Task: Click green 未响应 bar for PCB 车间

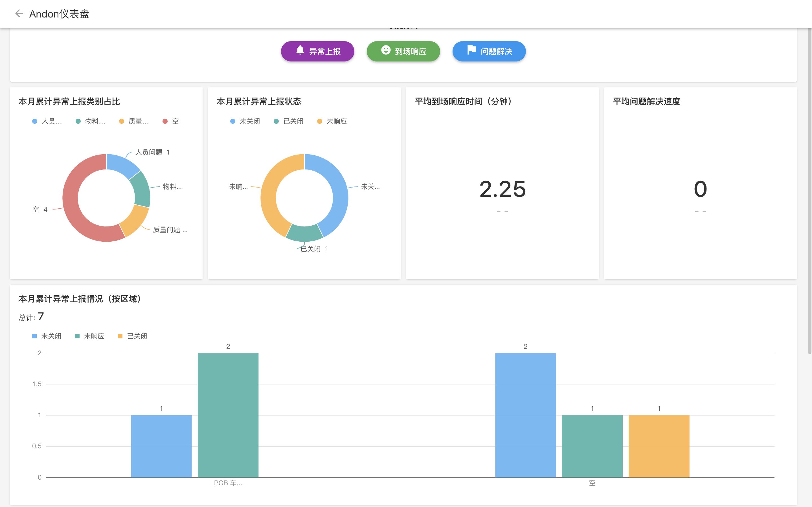Action: click(x=228, y=415)
